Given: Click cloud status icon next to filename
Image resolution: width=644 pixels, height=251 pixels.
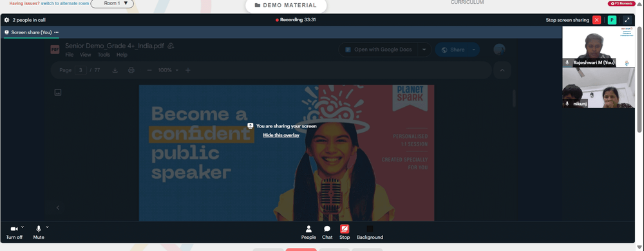Looking at the screenshot, I should click(x=171, y=46).
